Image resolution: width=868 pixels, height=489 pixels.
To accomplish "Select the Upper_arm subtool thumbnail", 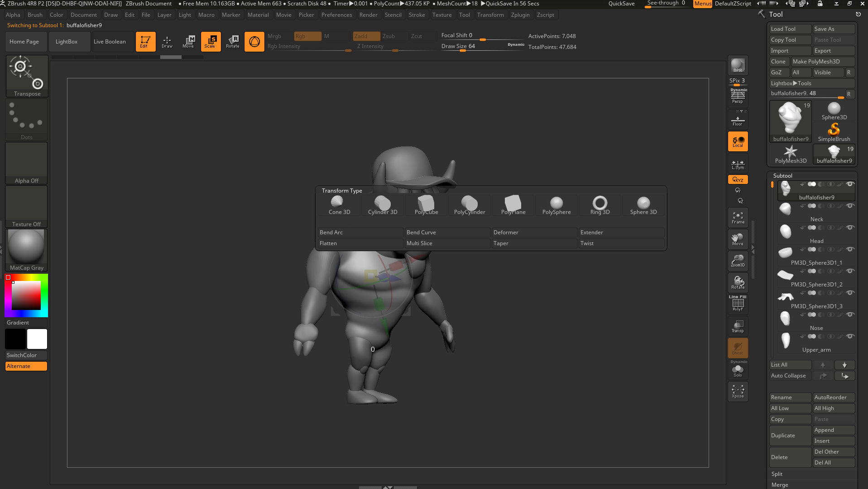I will tap(786, 341).
